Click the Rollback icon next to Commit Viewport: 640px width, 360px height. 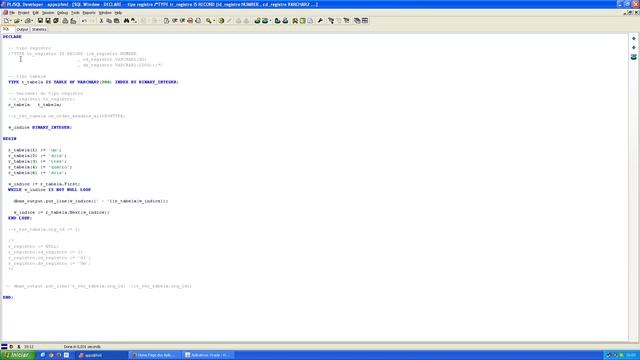(265, 20)
